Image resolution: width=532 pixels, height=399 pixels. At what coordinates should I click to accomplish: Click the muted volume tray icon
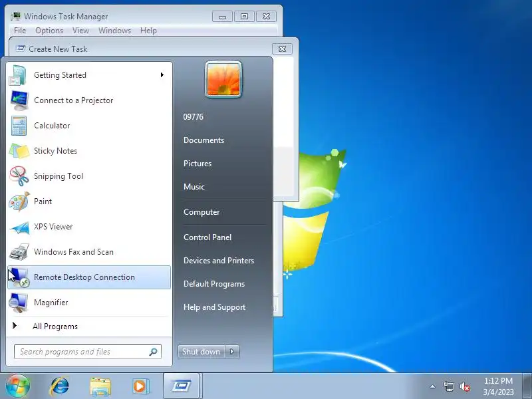464,387
